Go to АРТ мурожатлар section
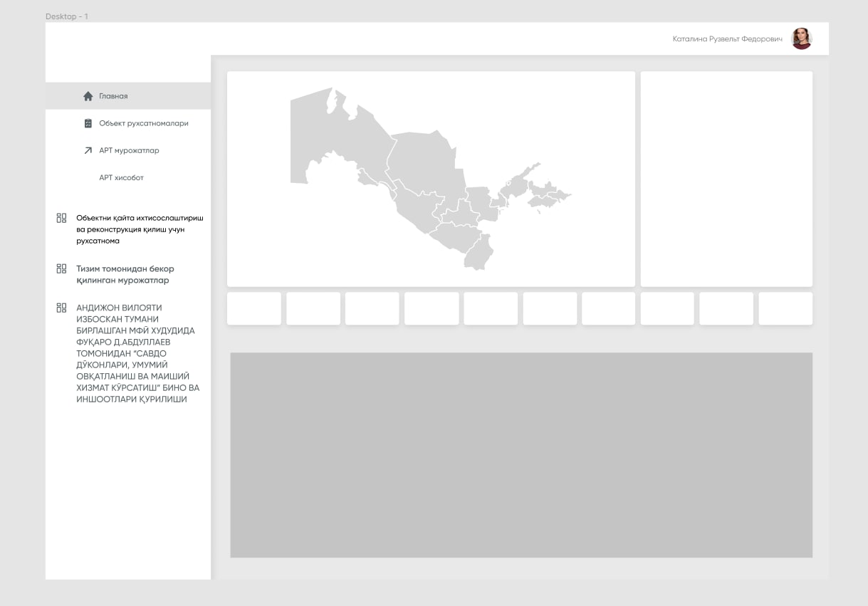The width and height of the screenshot is (868, 606). [128, 150]
